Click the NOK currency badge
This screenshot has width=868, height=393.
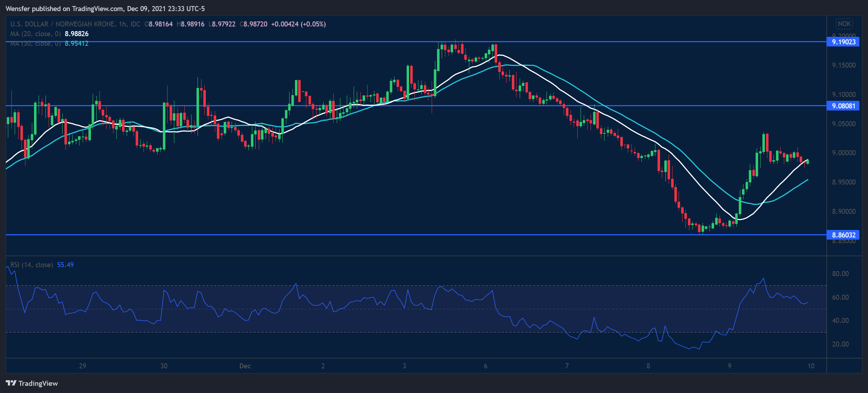click(844, 24)
